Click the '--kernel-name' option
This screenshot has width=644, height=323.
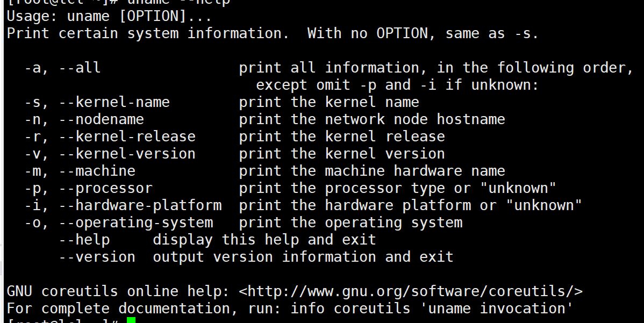click(x=114, y=102)
